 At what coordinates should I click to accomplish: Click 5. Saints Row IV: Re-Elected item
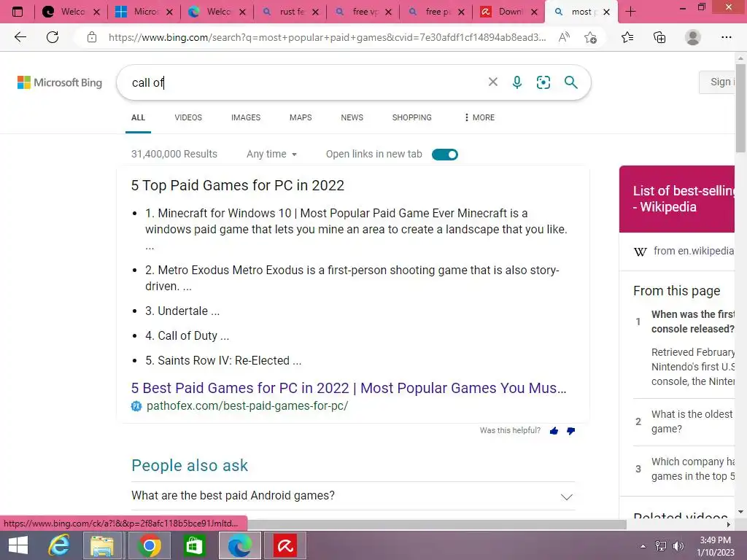tap(223, 360)
